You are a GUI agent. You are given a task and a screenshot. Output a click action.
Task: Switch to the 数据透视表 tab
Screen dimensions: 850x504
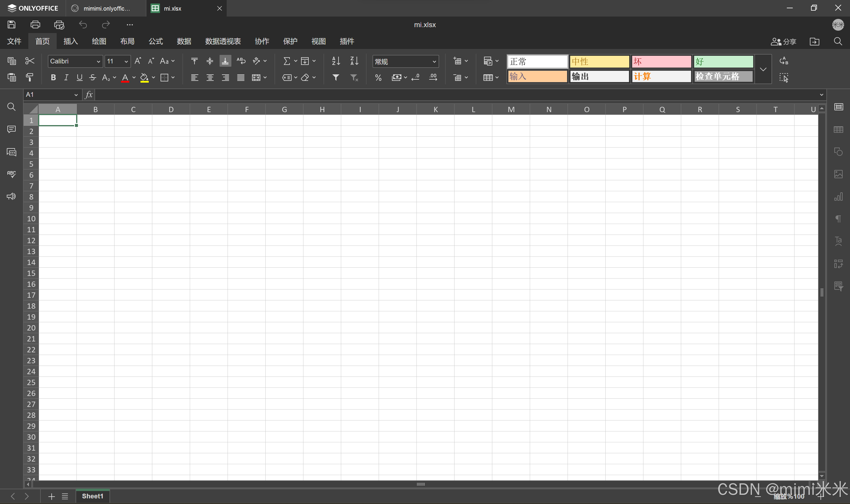coord(223,41)
